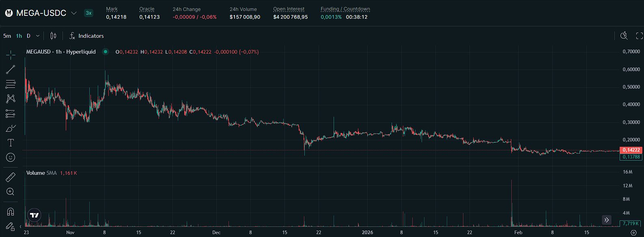Click the 0,13788 price axis tag

(x=631, y=157)
